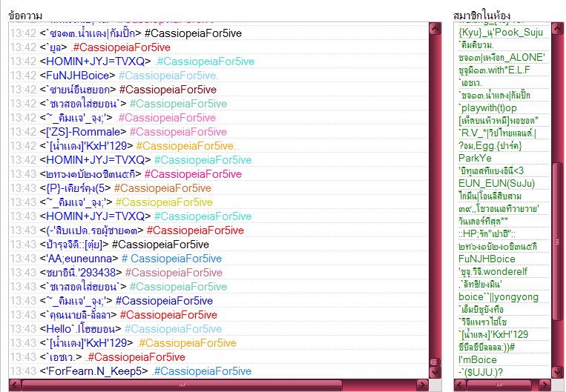
Task: Select the yellow-green #CassiopeiaFor5ive message by ~_คิมแจ'_จุง;'
Action: click(164, 202)
